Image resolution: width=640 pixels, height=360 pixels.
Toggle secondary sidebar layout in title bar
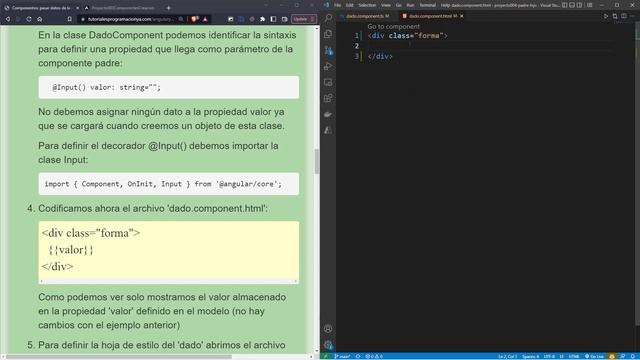click(x=579, y=5)
